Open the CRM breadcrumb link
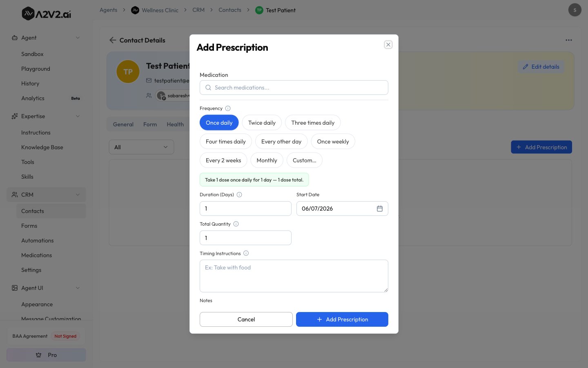Viewport: 588px width, 368px height. pyautogui.click(x=198, y=10)
